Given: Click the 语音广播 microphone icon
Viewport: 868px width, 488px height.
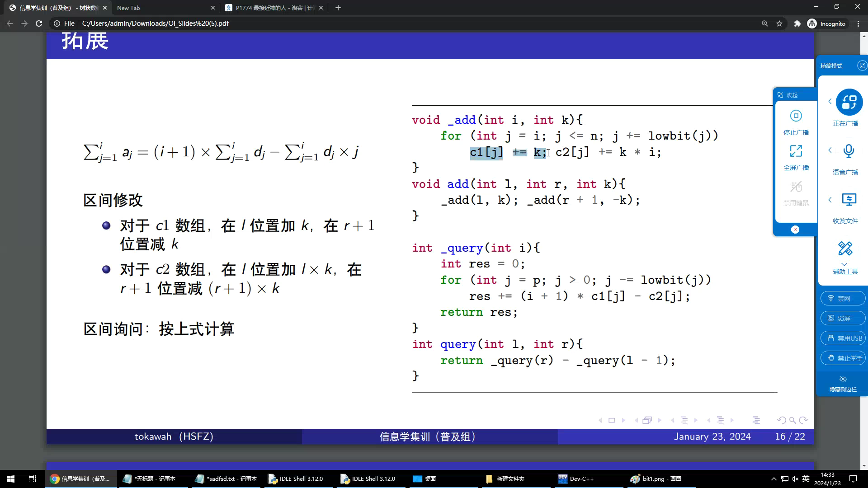Looking at the screenshot, I should click(x=849, y=151).
